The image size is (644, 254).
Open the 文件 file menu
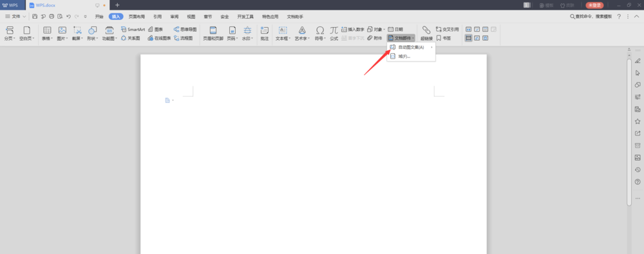pyautogui.click(x=15, y=17)
